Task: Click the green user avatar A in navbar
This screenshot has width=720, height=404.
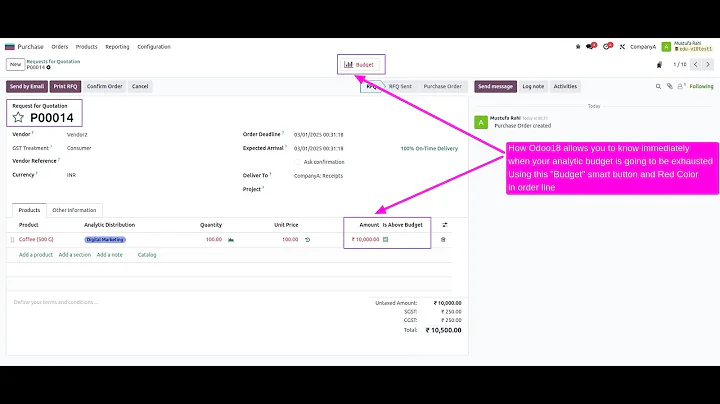Action: pyautogui.click(x=666, y=46)
